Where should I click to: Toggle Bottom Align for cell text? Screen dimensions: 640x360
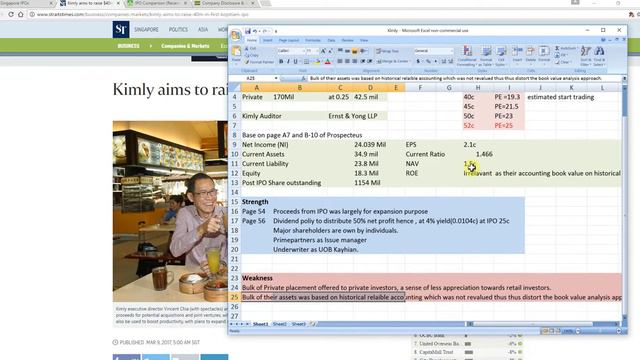(354, 51)
